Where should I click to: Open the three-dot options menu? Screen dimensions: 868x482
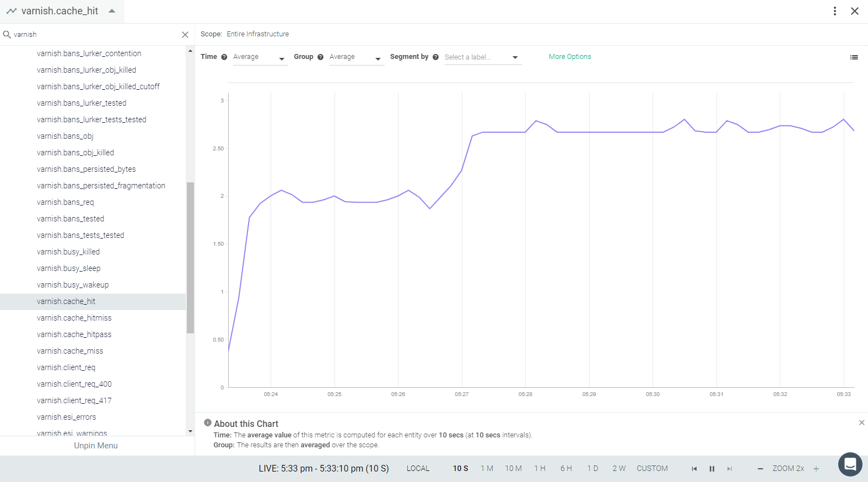tap(835, 11)
